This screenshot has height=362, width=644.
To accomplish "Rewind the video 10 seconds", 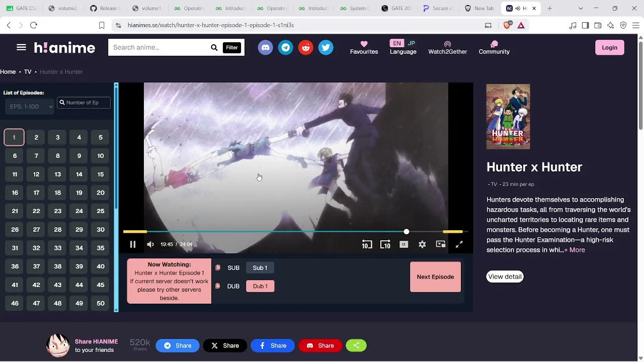I will [367, 244].
